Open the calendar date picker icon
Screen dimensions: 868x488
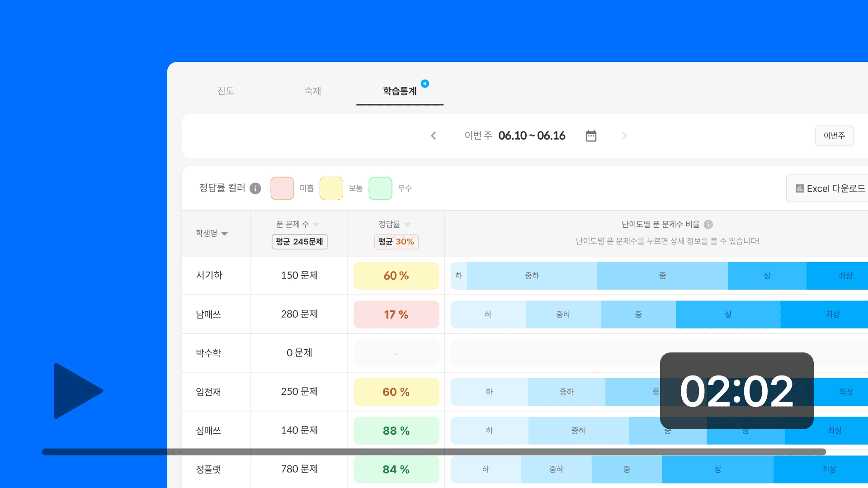click(591, 136)
